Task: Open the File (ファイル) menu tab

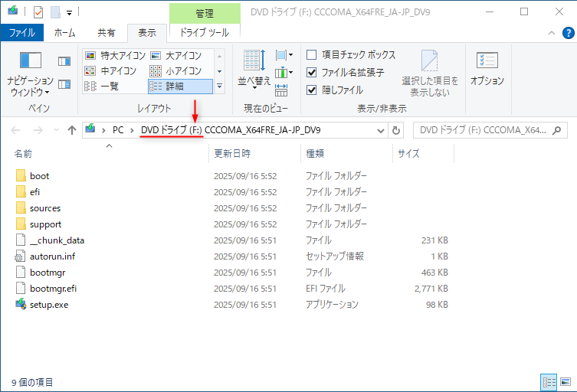Action: (21, 33)
